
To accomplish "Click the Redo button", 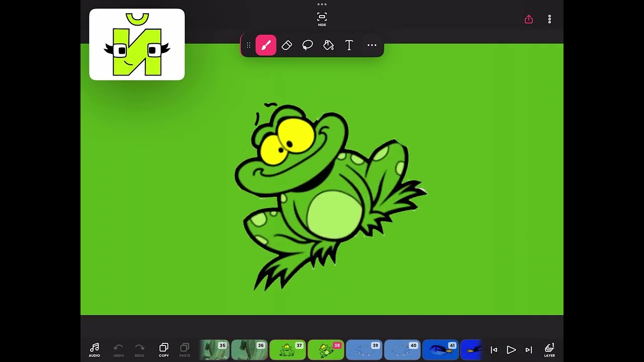I will click(x=139, y=350).
